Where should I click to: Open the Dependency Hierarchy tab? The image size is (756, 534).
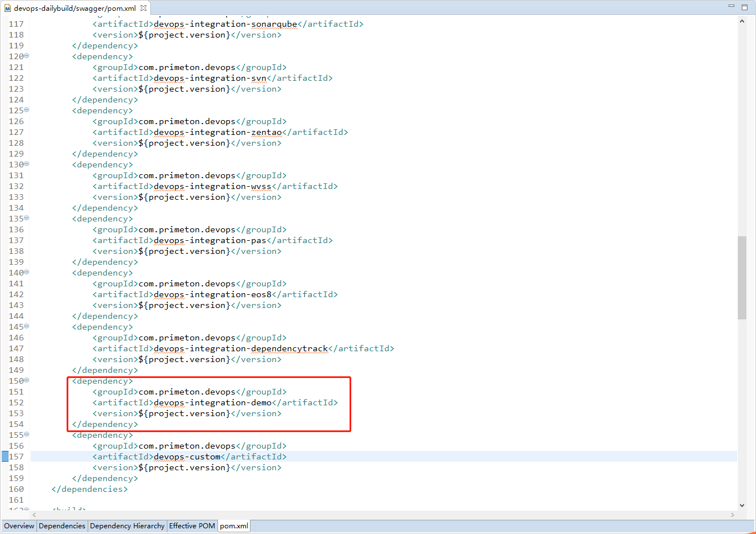pos(127,526)
